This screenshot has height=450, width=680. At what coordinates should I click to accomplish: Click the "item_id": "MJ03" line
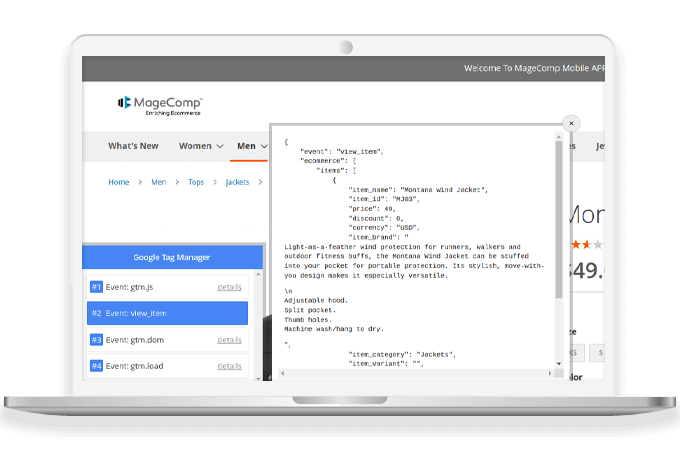coord(384,199)
